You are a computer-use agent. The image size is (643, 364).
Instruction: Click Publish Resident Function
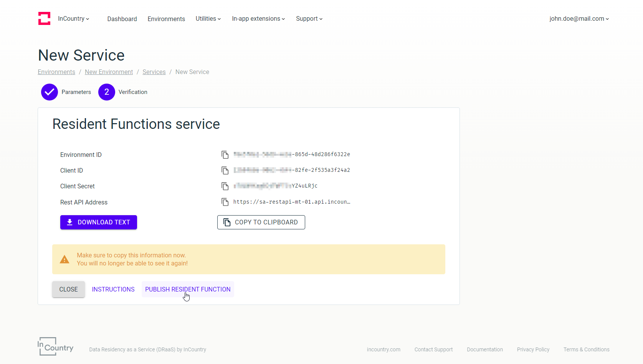188,289
